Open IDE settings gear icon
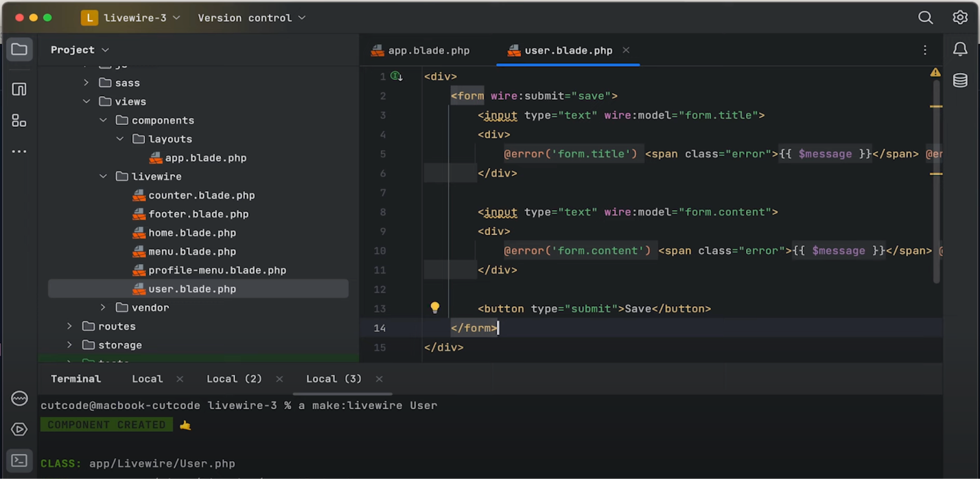Image resolution: width=980 pixels, height=479 pixels. (960, 18)
